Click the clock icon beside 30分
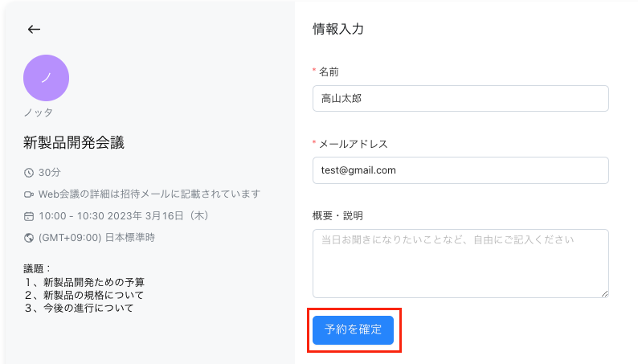The width and height of the screenshot is (638, 364). tap(28, 173)
